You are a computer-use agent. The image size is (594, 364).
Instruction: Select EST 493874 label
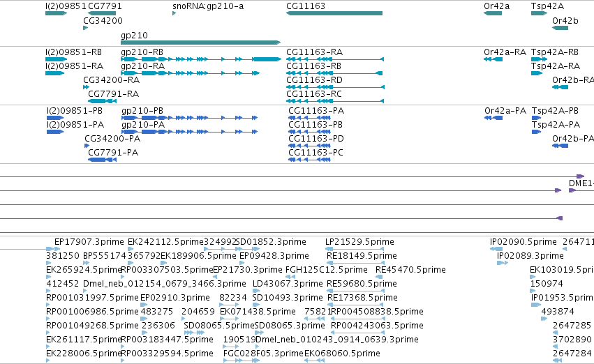[558, 312]
